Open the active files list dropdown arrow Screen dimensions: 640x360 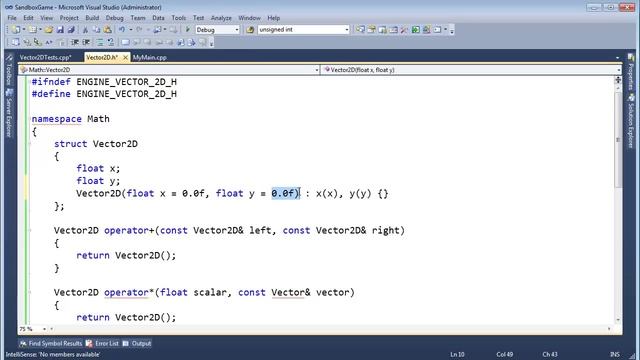pyautogui.click(x=617, y=58)
